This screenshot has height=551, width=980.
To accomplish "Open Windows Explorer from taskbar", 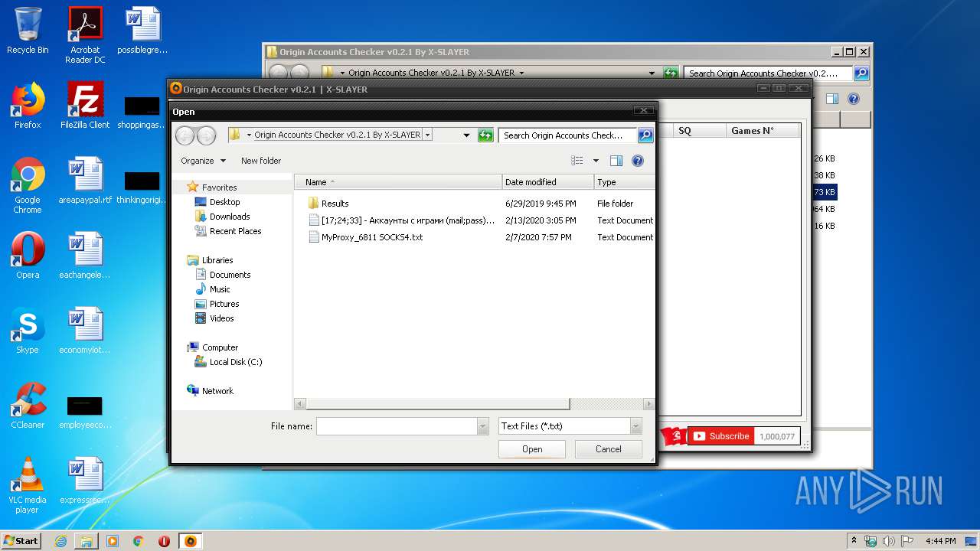I will [87, 541].
